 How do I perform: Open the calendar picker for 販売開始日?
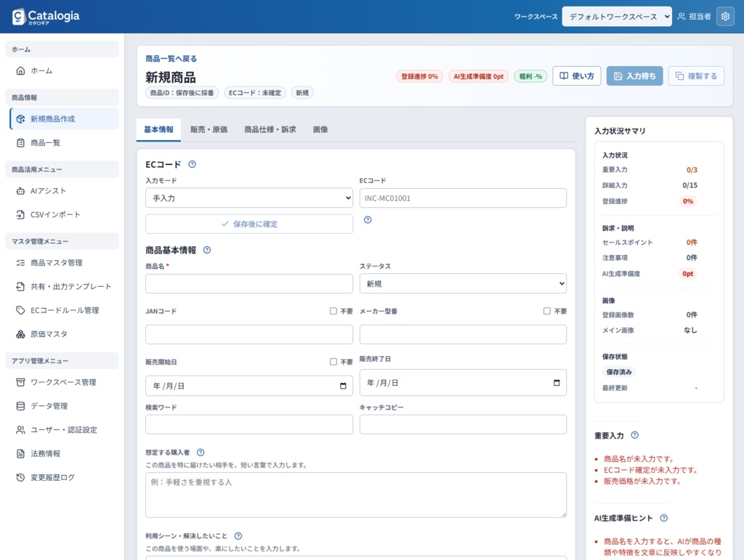coord(343,386)
